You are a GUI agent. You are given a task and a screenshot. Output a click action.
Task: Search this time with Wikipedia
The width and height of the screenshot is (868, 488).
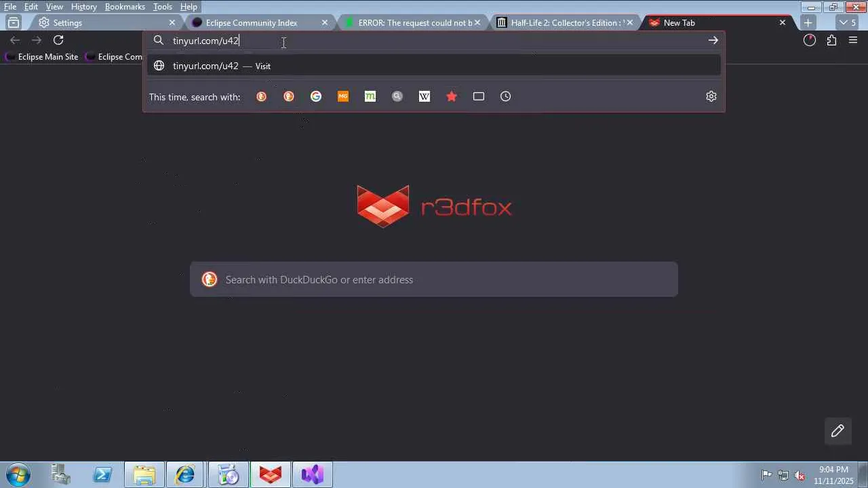tap(425, 96)
